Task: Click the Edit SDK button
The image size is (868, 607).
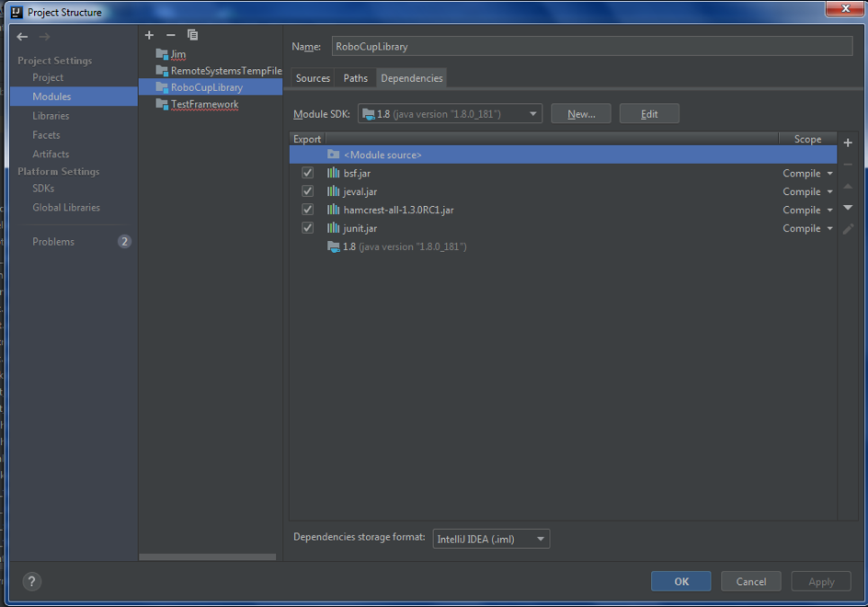Action: click(x=649, y=114)
